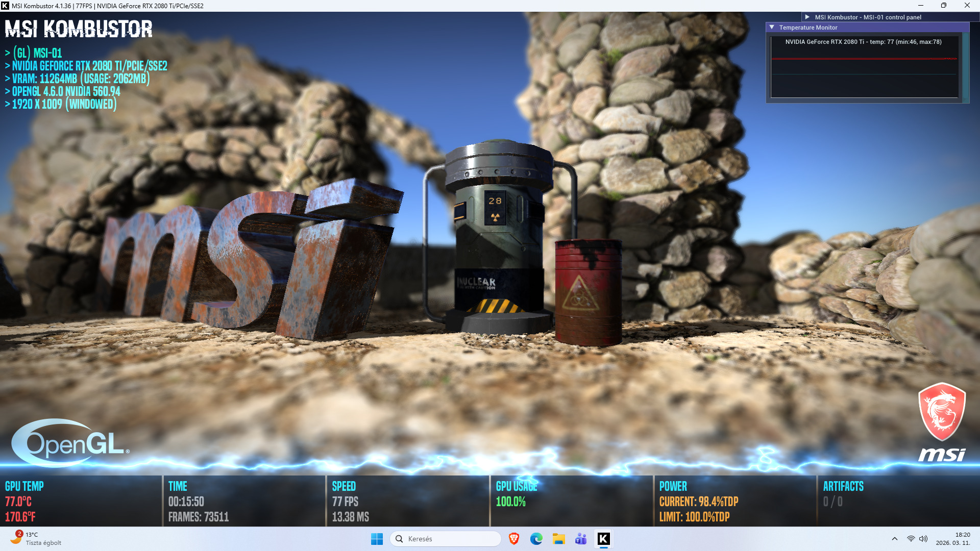Click the MSI-01 control panel title text
The height and width of the screenshot is (551, 980).
pos(868,17)
